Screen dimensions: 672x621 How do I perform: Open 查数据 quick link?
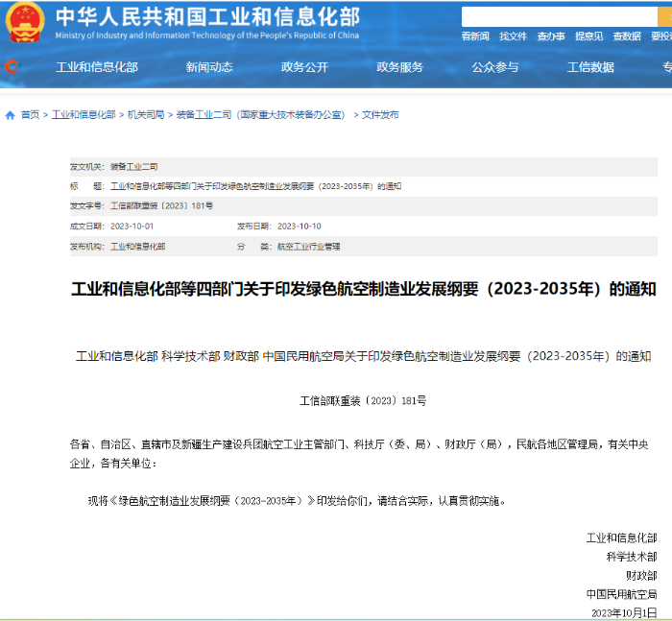(x=627, y=36)
